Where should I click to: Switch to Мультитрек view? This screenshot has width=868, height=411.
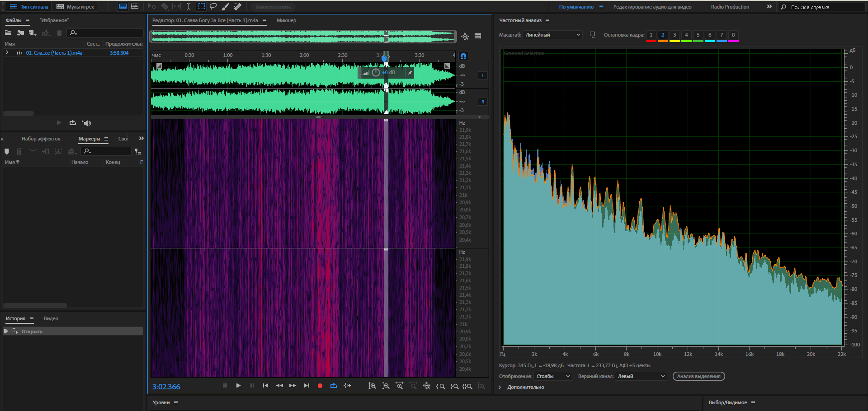point(75,7)
